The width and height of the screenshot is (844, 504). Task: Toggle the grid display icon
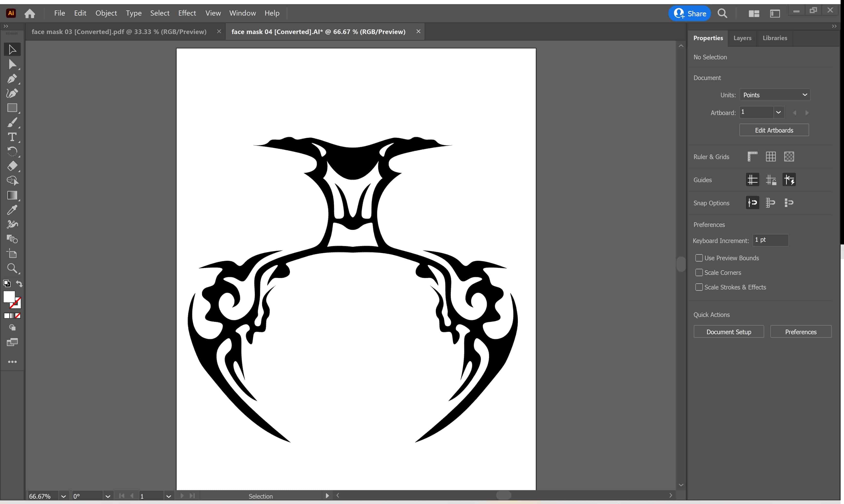point(771,157)
